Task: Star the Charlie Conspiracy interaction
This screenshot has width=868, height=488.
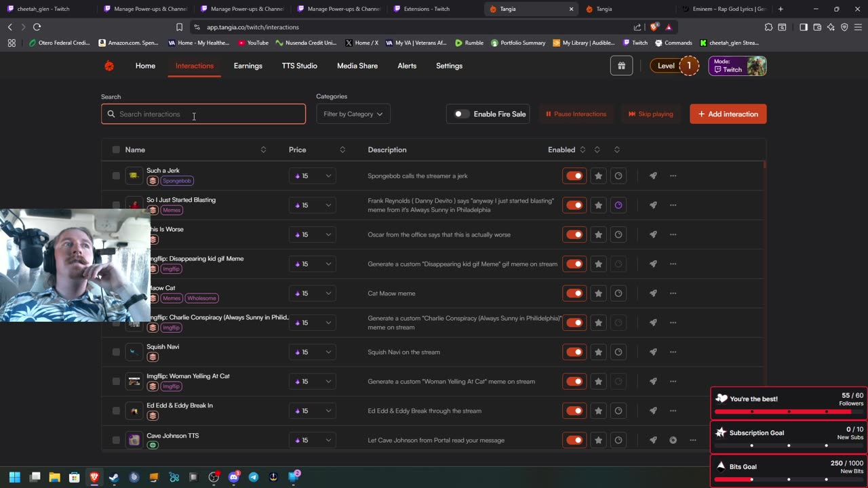Action: pyautogui.click(x=598, y=323)
